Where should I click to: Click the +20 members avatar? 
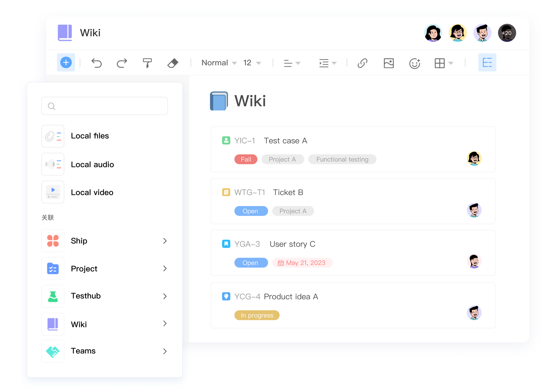(x=507, y=33)
